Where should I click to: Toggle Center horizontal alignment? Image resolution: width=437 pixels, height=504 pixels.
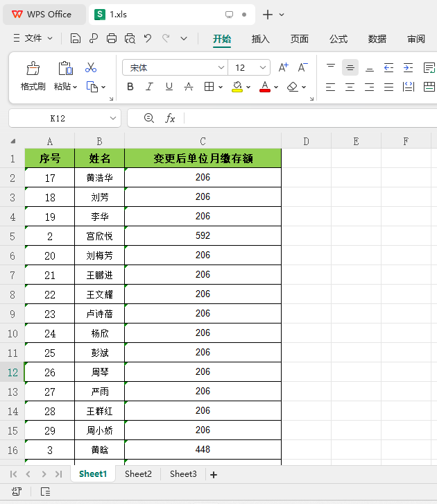350,87
